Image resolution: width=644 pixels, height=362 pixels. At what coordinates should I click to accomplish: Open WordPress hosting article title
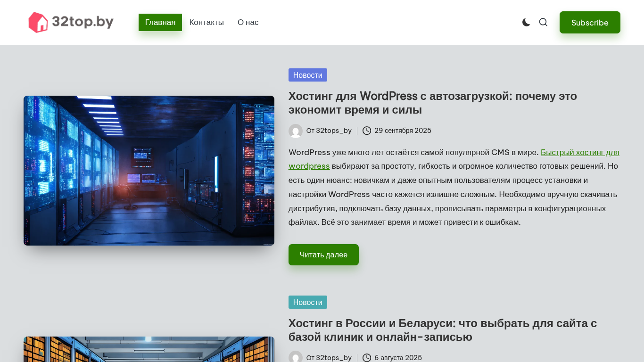coord(432,103)
